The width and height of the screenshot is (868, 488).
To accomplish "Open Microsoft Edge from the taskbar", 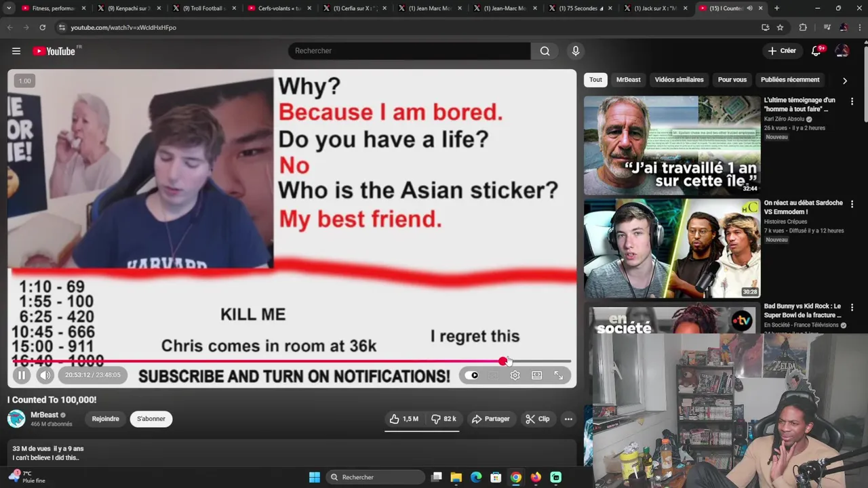I will pyautogui.click(x=476, y=477).
